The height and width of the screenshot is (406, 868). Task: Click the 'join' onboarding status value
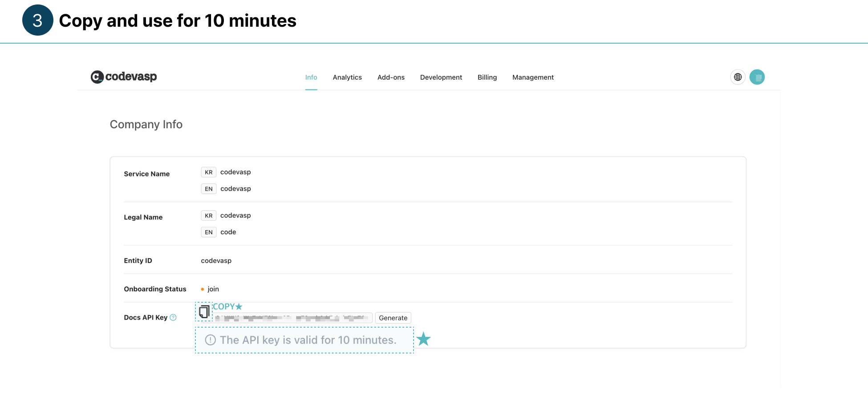pyautogui.click(x=213, y=289)
